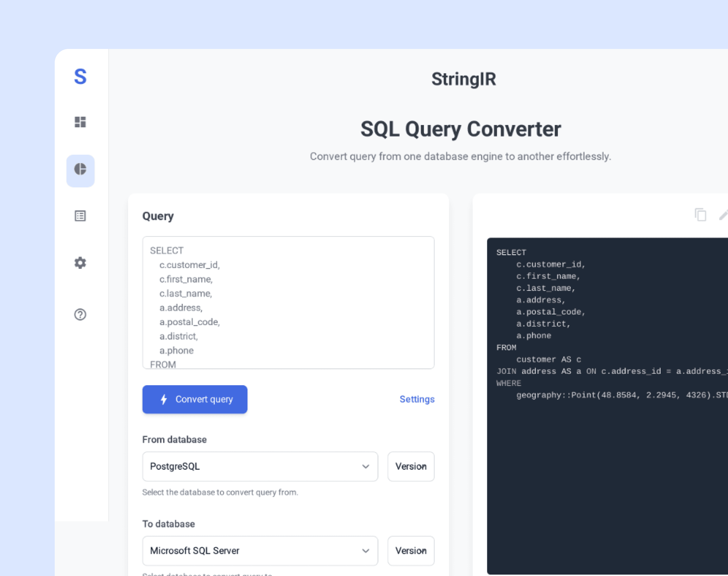Click the Microsoft SQL Server dropdown chevron
Viewport: 728px width, 576px height.
(x=365, y=551)
